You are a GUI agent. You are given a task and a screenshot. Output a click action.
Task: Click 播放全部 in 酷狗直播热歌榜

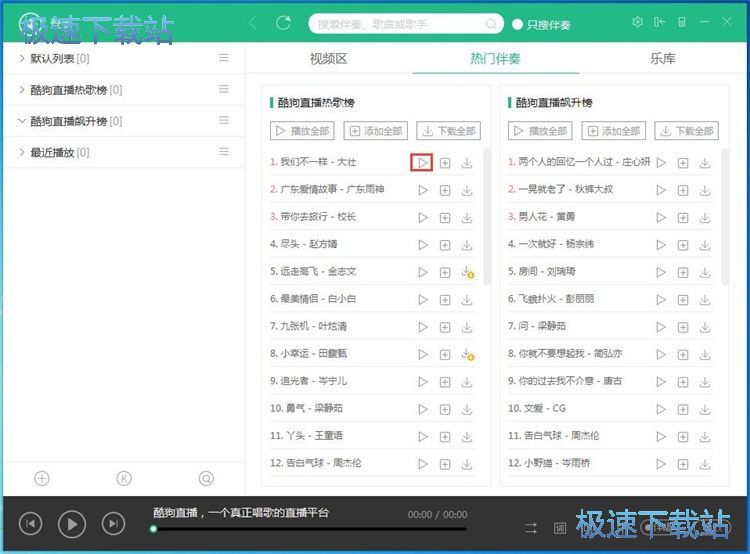(x=303, y=131)
